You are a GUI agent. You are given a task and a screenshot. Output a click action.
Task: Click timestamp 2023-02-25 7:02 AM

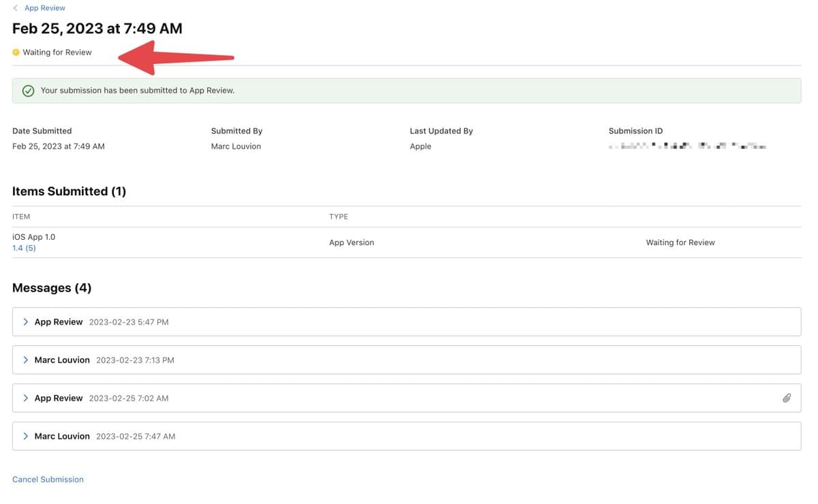pyautogui.click(x=129, y=398)
